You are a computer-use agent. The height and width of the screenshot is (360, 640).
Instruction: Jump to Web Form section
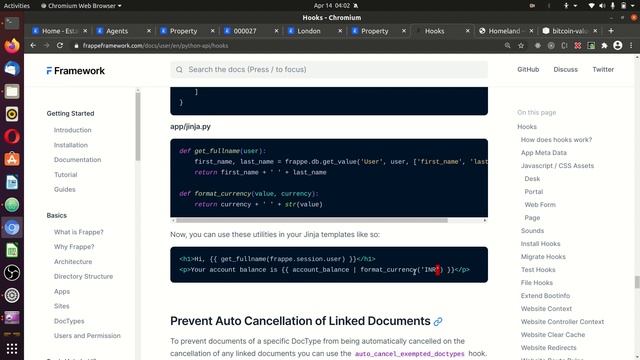[x=540, y=205]
